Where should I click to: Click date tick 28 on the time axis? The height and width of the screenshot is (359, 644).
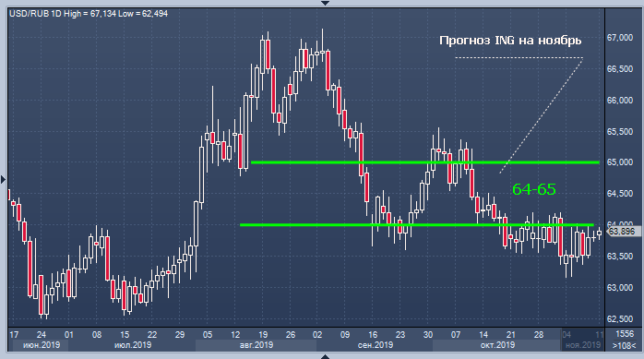pos(539,335)
